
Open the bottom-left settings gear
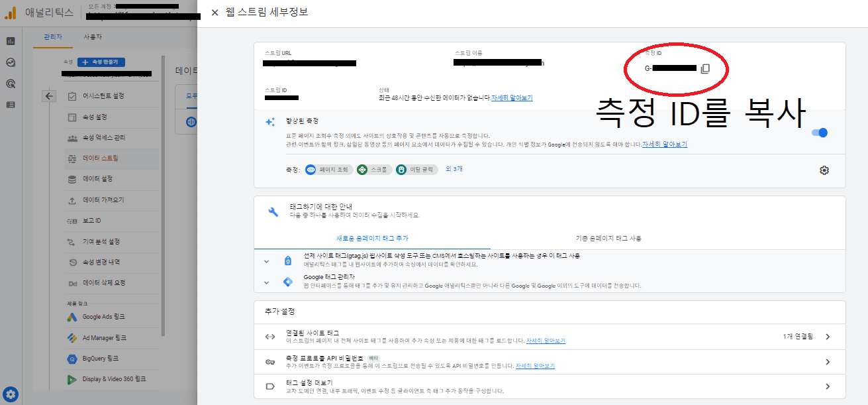coord(11,394)
